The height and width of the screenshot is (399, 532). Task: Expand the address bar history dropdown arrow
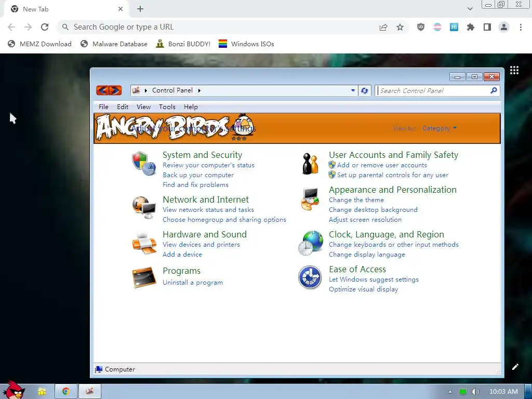(353, 90)
